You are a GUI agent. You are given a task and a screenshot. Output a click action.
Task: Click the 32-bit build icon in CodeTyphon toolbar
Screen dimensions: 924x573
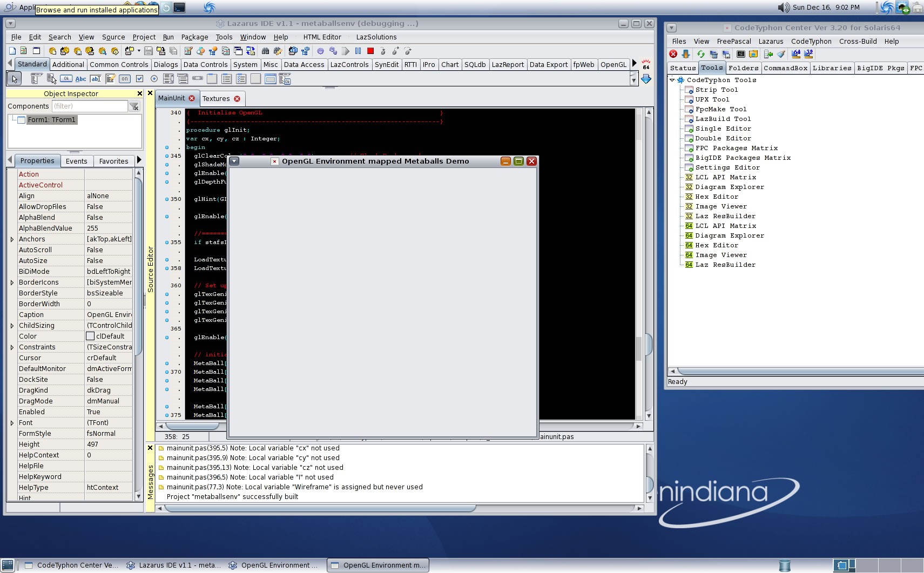808,54
